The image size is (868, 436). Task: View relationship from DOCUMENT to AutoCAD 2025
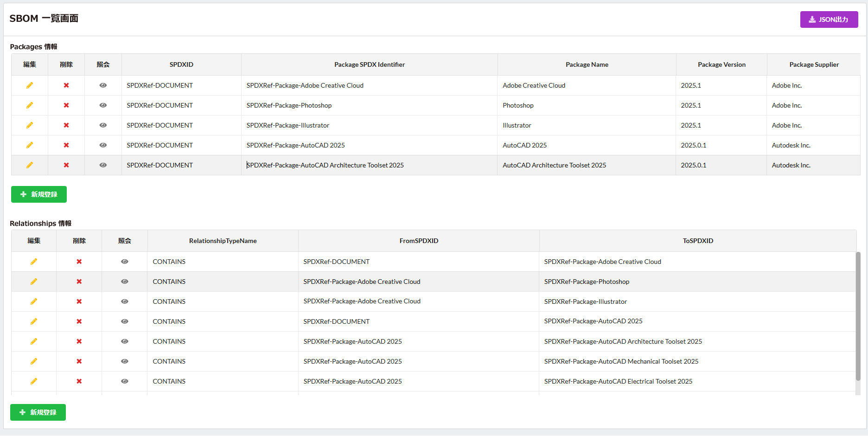pos(125,321)
